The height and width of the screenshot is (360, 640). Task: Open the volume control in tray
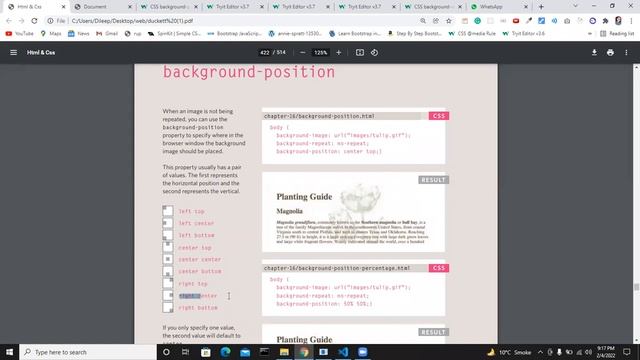(588, 352)
